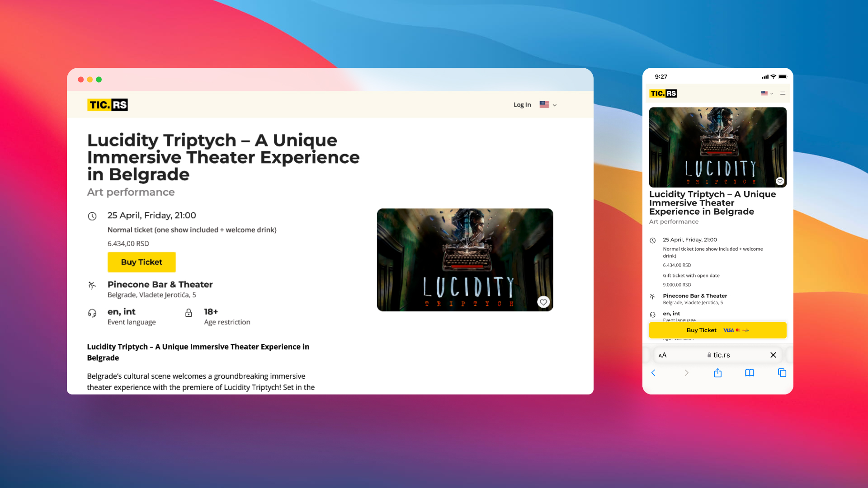The width and height of the screenshot is (868, 488).
Task: Click the Visa logo in mobile Buy Ticket
Action: [x=728, y=330]
